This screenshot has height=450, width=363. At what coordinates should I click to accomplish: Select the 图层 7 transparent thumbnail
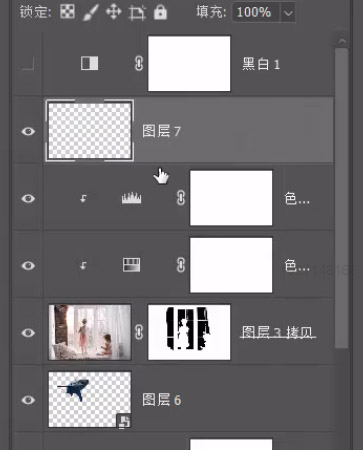[90, 131]
